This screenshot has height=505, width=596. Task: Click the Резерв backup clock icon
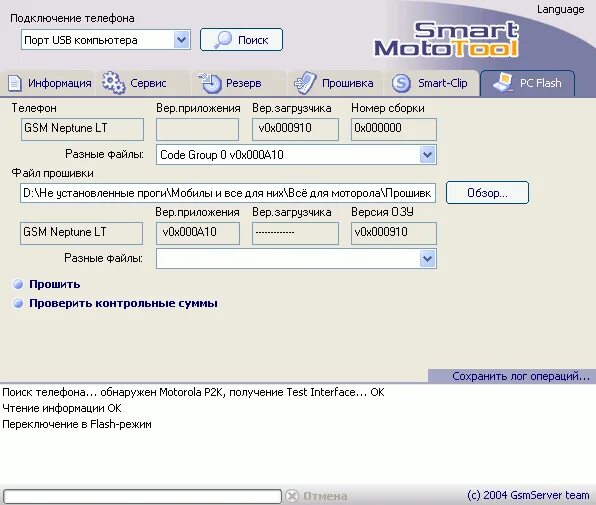(209, 82)
